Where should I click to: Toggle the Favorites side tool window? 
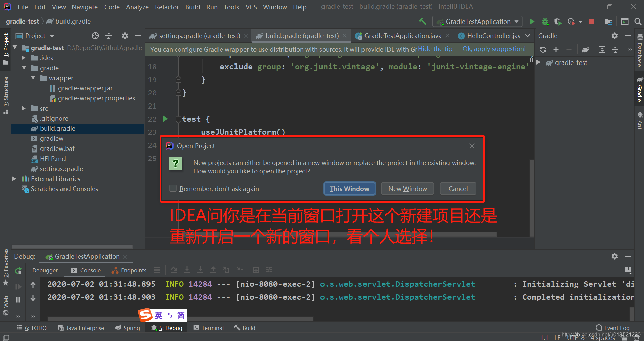coord(6,267)
